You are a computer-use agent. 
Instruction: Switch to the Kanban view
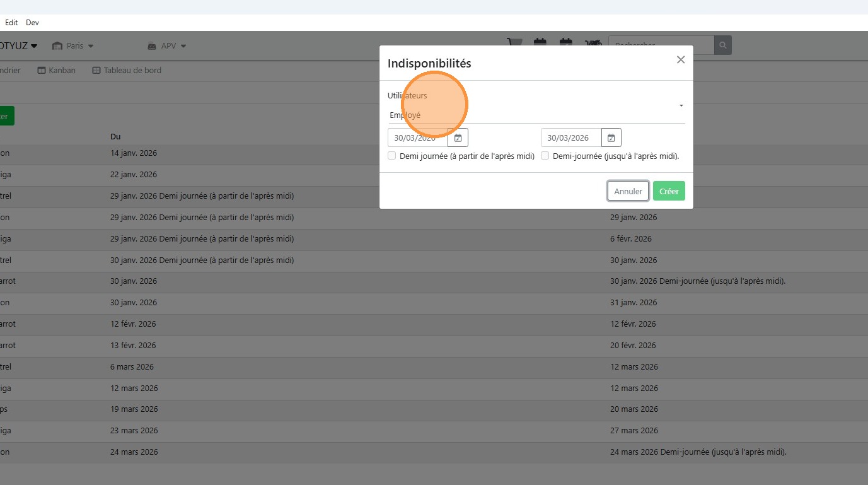57,71
